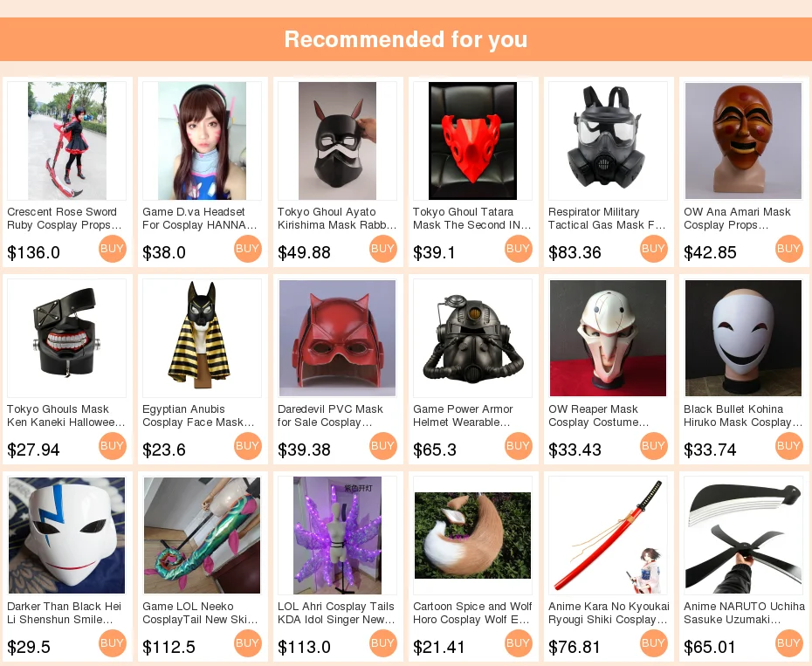Open the Anime NARUTO Uchiha Sasuke item image

coord(743,535)
